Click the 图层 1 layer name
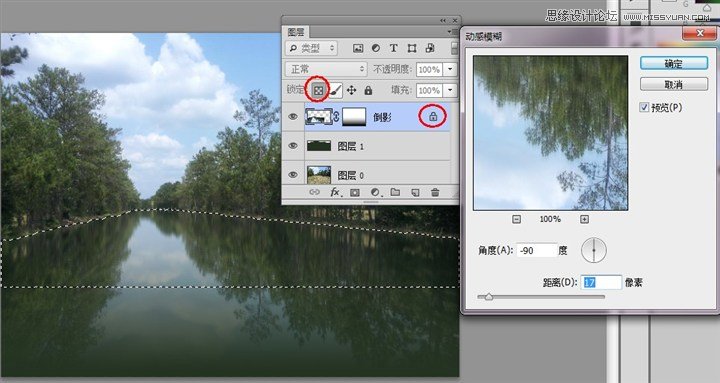The image size is (720, 383). coord(351,146)
